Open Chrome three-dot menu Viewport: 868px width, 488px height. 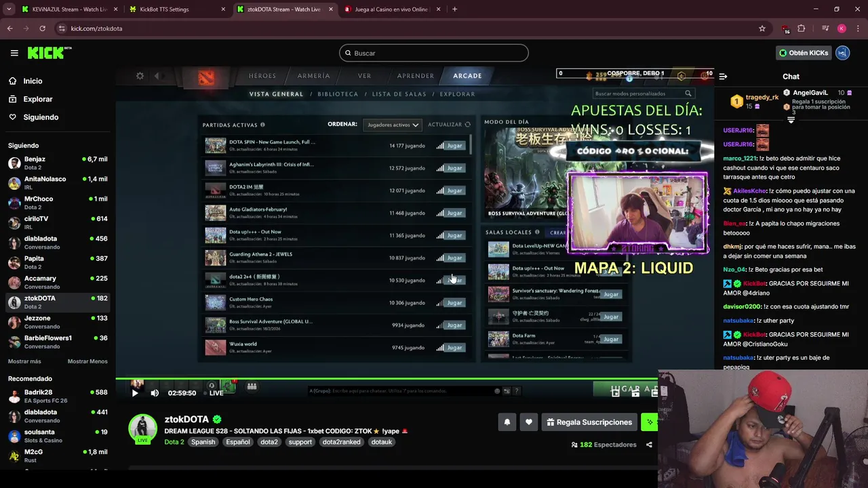pyautogui.click(x=858, y=28)
